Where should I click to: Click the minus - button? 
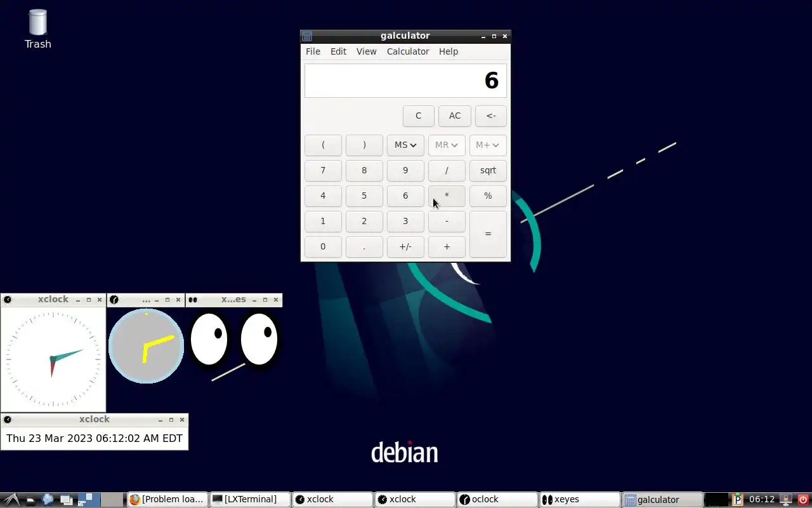[447, 221]
